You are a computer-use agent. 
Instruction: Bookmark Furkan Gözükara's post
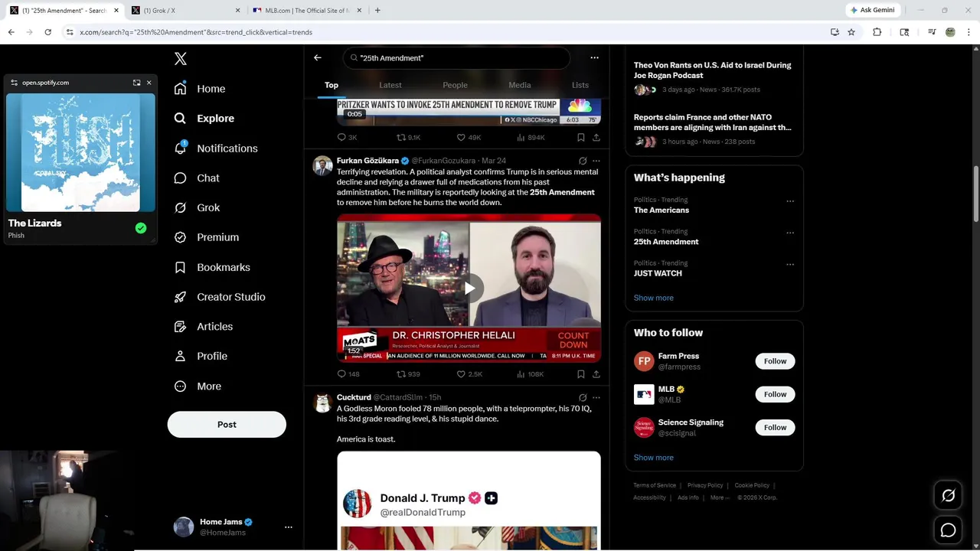click(x=581, y=374)
